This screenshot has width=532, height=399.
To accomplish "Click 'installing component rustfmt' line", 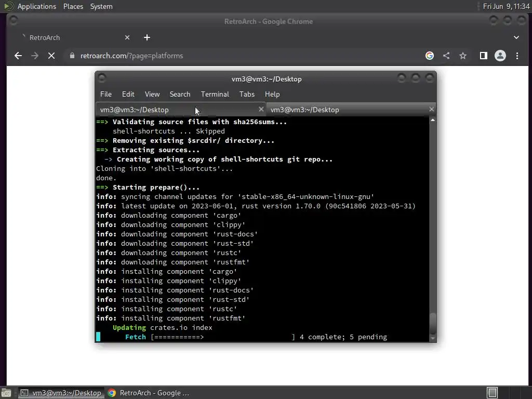I will (170, 318).
